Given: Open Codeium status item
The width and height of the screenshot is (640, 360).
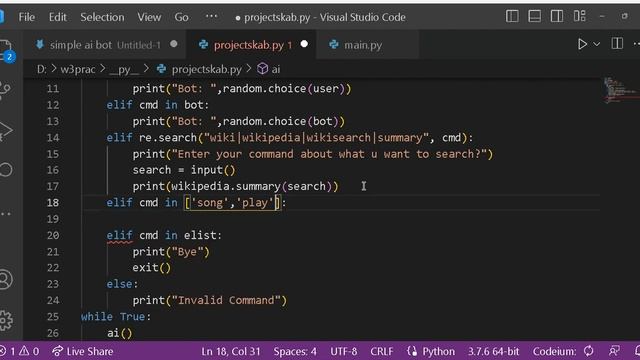Looking at the screenshot, I should coord(563,351).
